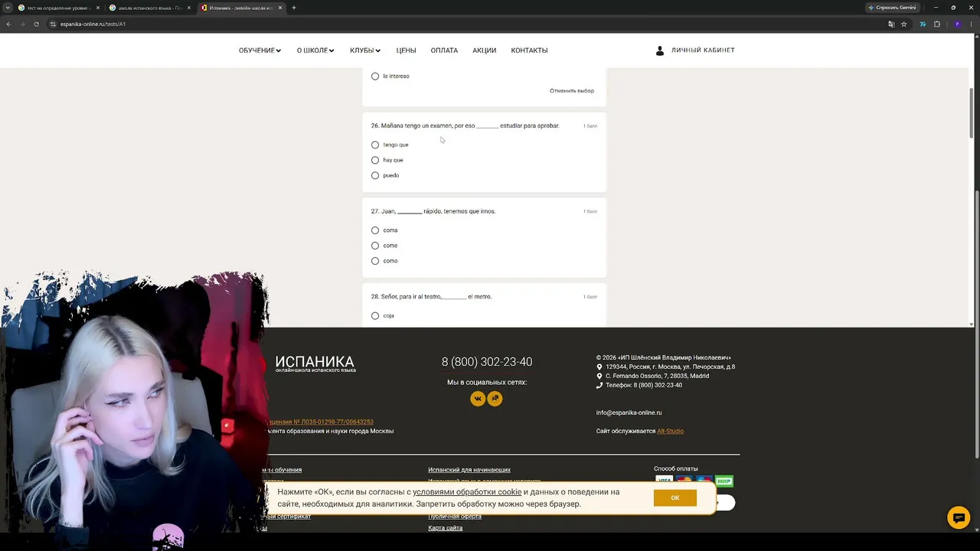Select the 'le intereso' radio option
Screen dimensions: 980x551
pos(375,77)
